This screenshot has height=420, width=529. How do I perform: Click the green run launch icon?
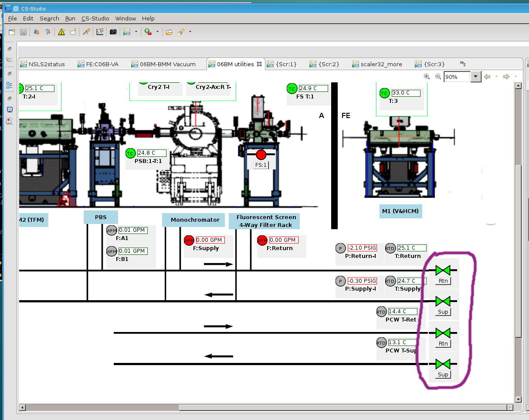click(x=148, y=32)
